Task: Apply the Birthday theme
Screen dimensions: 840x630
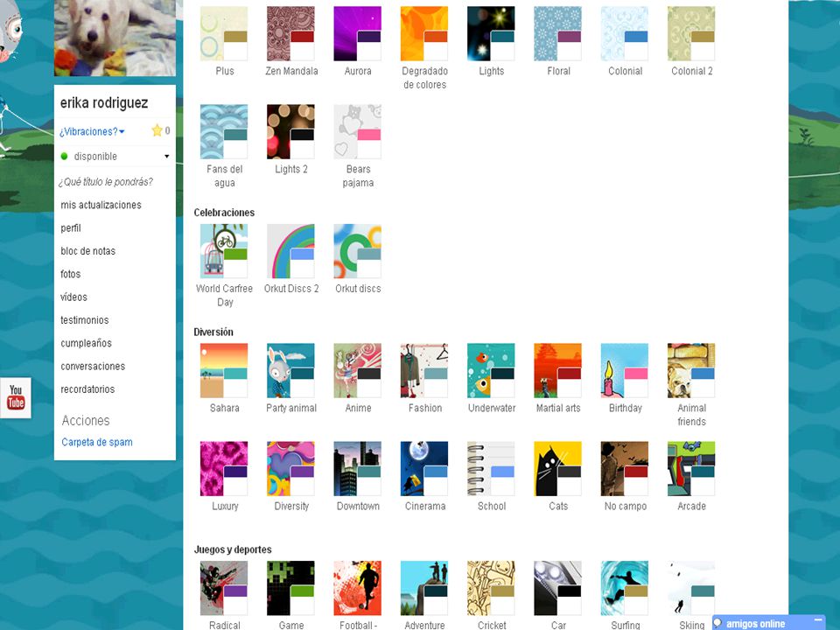Action: (625, 371)
